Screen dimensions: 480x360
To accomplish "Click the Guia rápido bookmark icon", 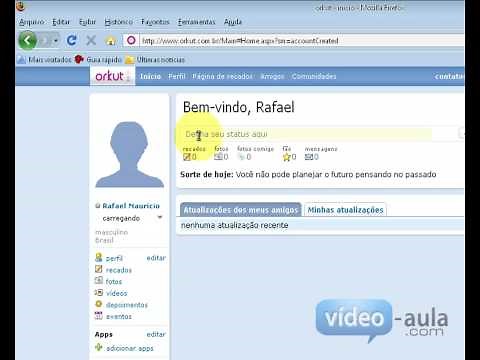I will pos(79,59).
